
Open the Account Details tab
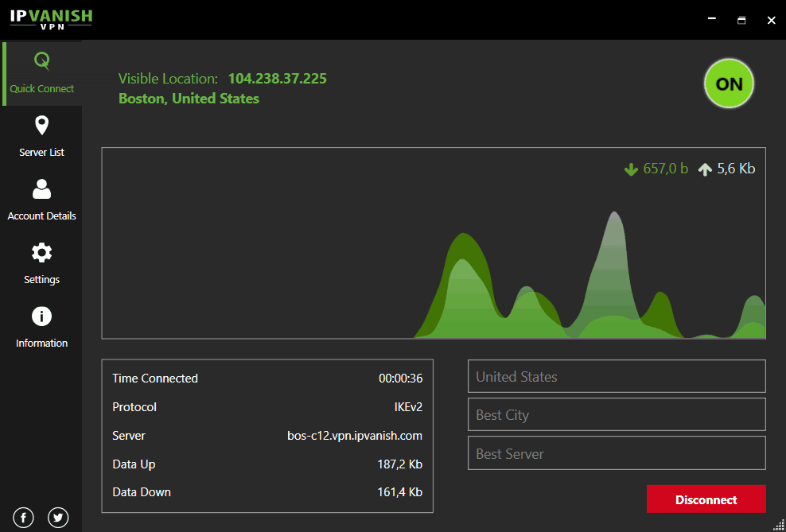pyautogui.click(x=41, y=201)
